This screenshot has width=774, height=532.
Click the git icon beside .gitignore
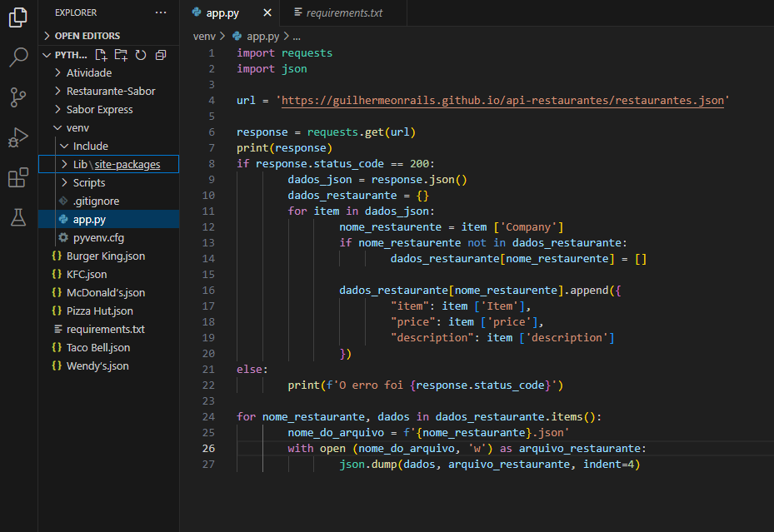[63, 201]
